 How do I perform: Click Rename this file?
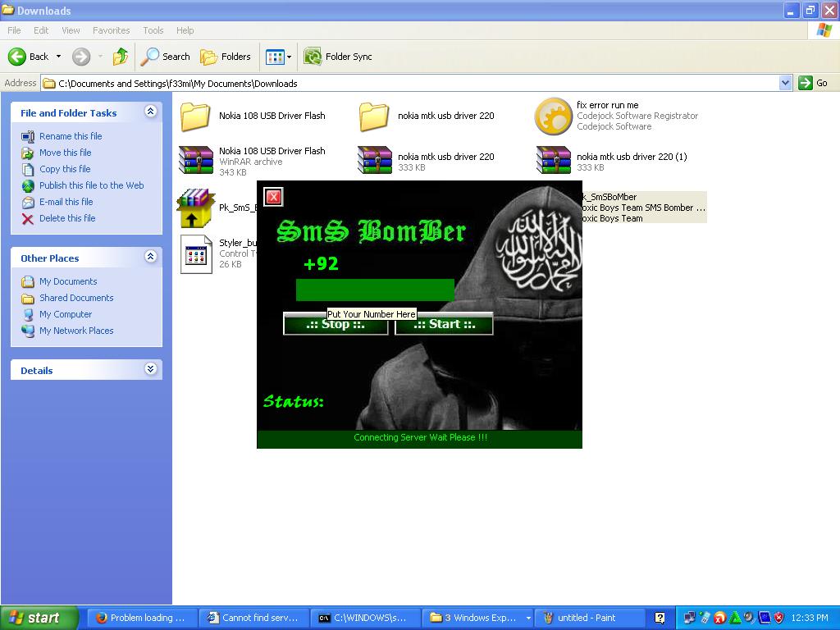tap(71, 136)
